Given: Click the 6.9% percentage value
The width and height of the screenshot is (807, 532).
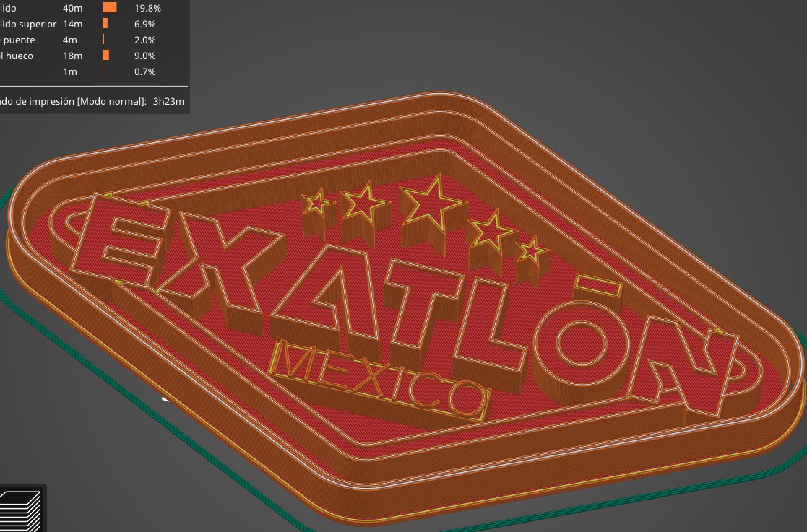Looking at the screenshot, I should [x=144, y=24].
